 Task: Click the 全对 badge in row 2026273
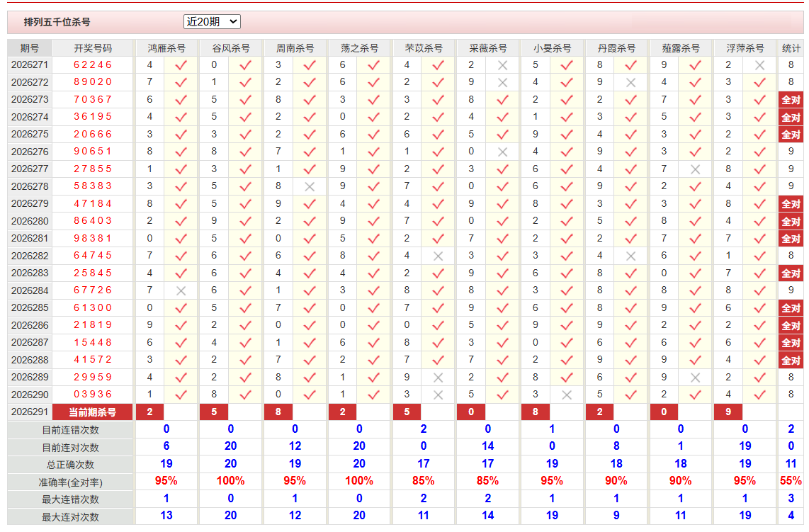point(791,100)
